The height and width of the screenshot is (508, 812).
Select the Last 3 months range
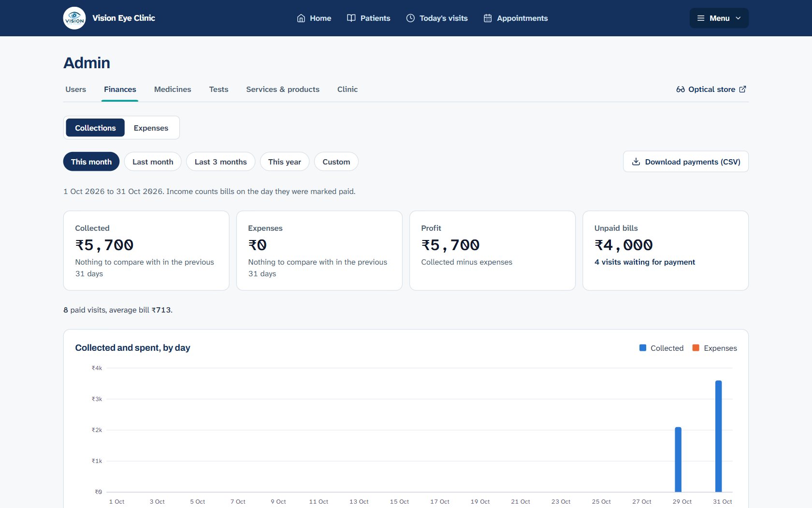click(221, 162)
